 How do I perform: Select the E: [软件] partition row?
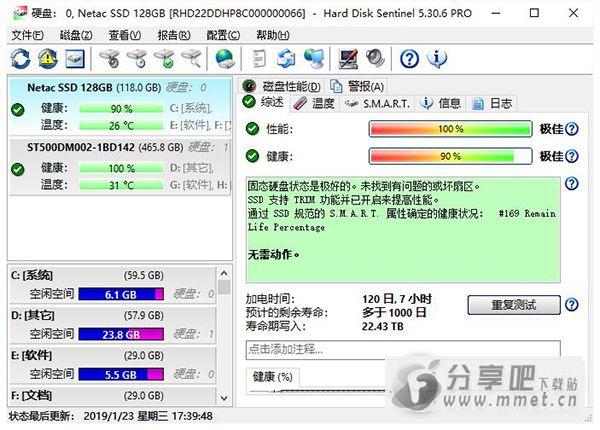tap(113, 365)
